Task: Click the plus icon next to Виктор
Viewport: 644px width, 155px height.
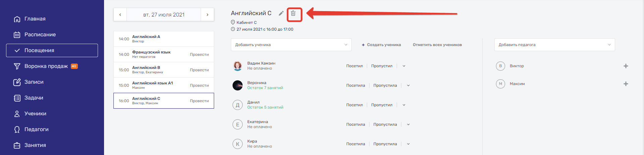Action: 626,66
